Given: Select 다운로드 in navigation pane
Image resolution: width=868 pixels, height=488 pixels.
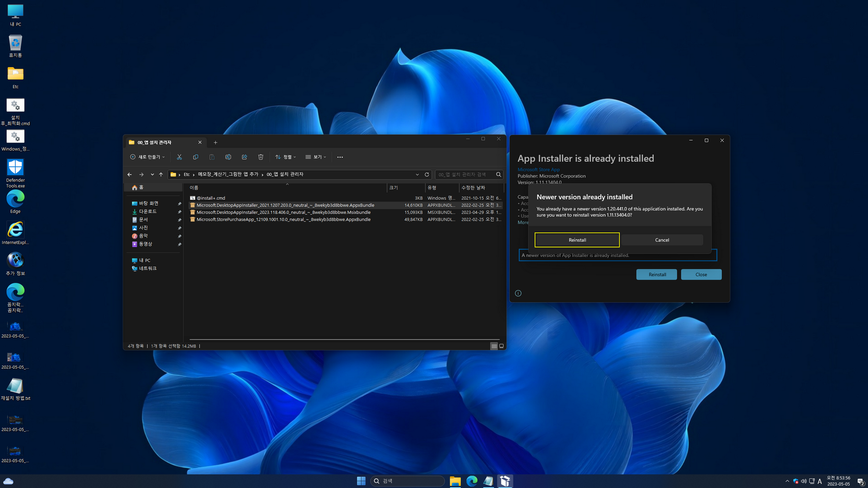Looking at the screenshot, I should coord(148,212).
